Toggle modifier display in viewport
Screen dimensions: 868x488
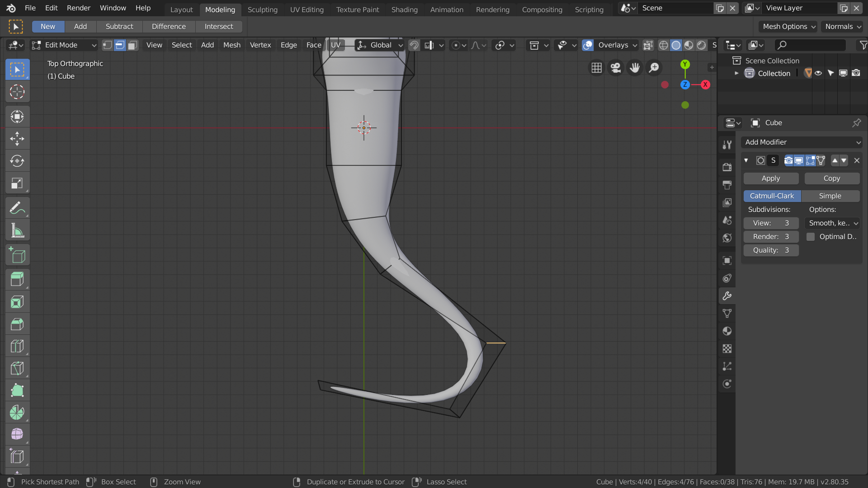coord(799,160)
